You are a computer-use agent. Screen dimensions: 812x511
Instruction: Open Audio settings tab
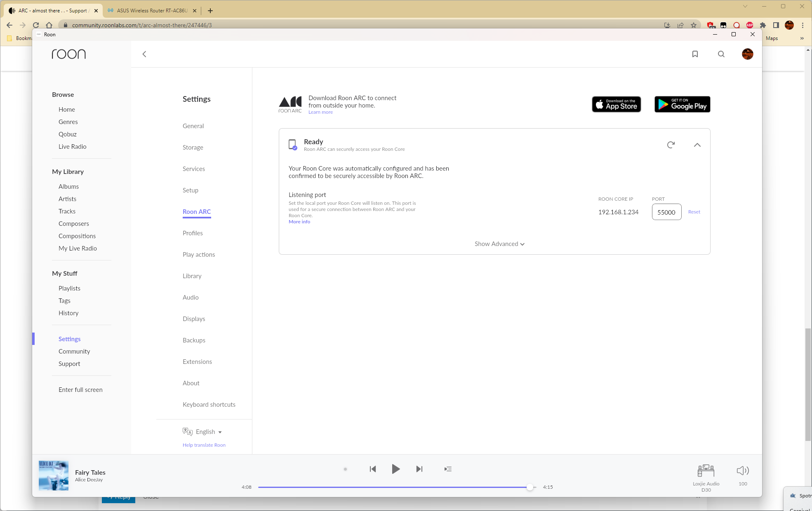tap(191, 298)
